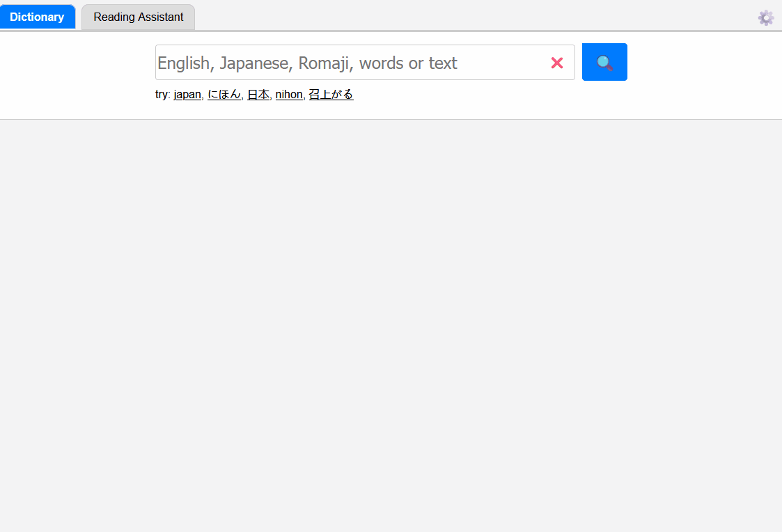Try the example link "にほん"
This screenshot has width=782, height=532.
[224, 95]
